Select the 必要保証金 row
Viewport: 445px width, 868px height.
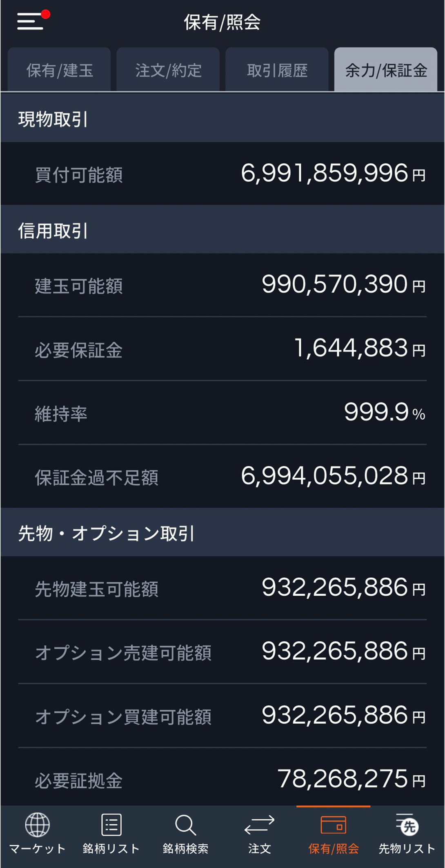222,349
